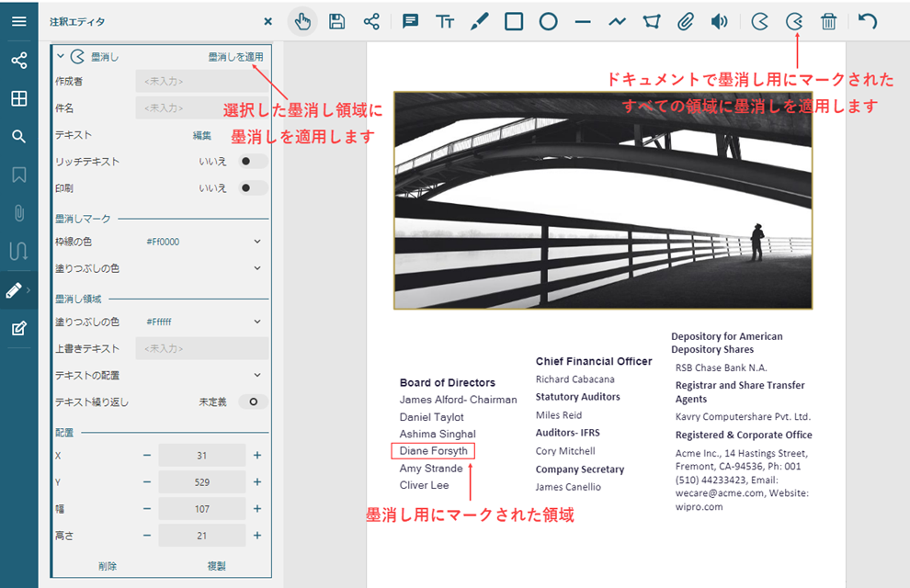Decrease the 高さ height value
Viewport: 910px width, 588px height.
(x=147, y=536)
